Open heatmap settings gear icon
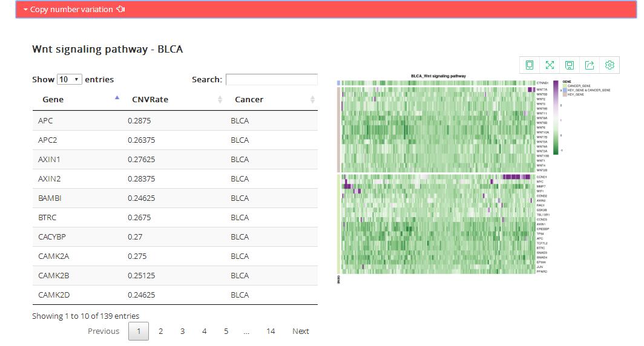Image resolution: width=644 pixels, height=346 pixels. coord(609,65)
